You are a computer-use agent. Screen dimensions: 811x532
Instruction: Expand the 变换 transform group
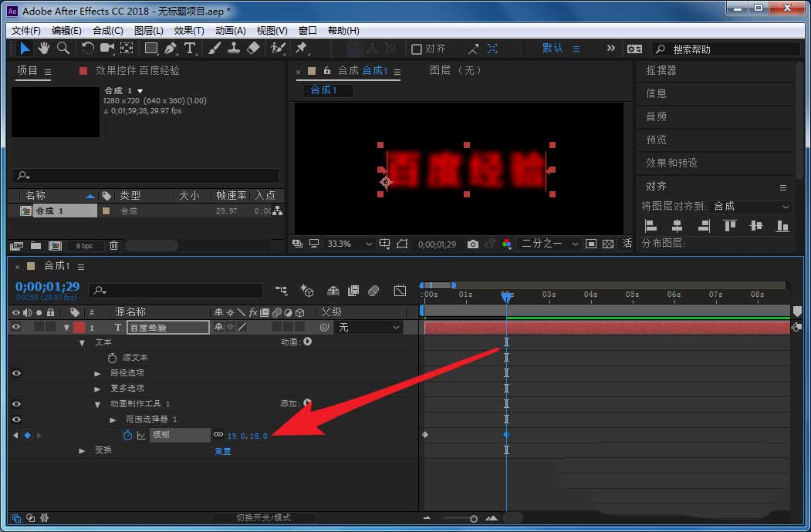(82, 450)
